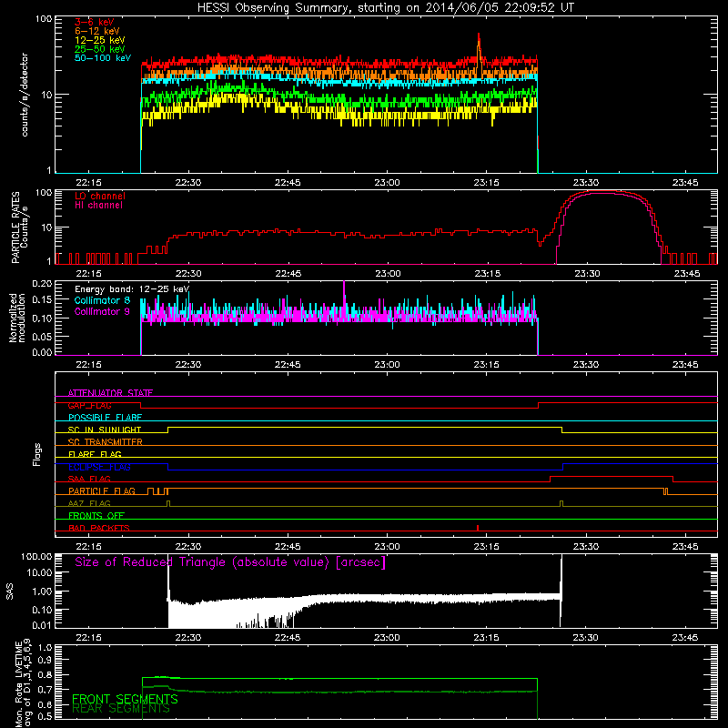Click the REAR SEGMENTS legend label
728x728 pixels.
coord(121,709)
